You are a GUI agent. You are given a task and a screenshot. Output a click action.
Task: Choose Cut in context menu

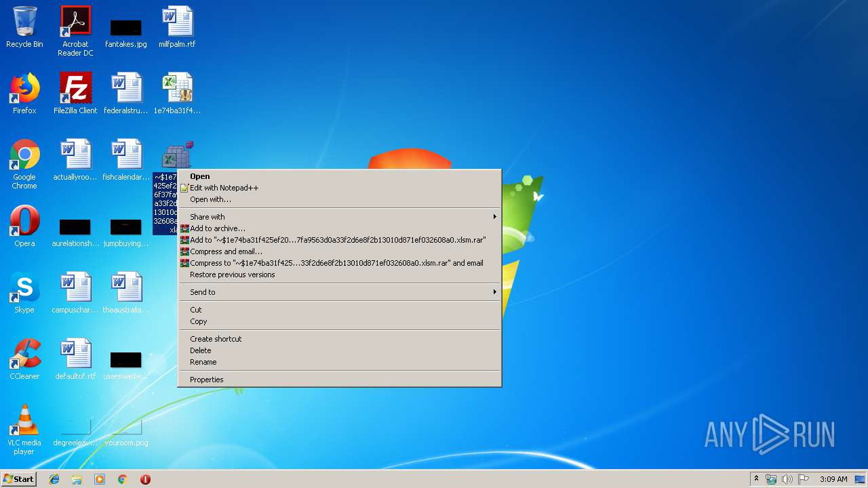tap(339, 310)
